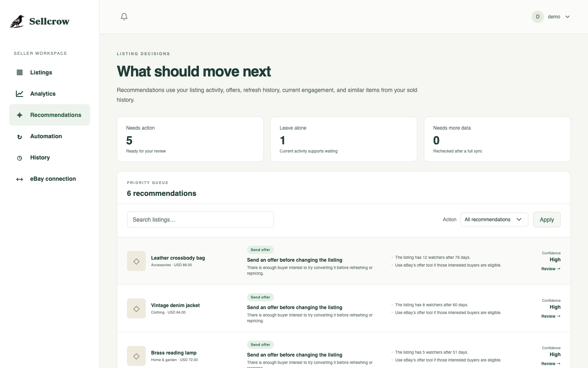Open the All recommendations dropdown
This screenshot has height=368, width=588.
pos(494,220)
